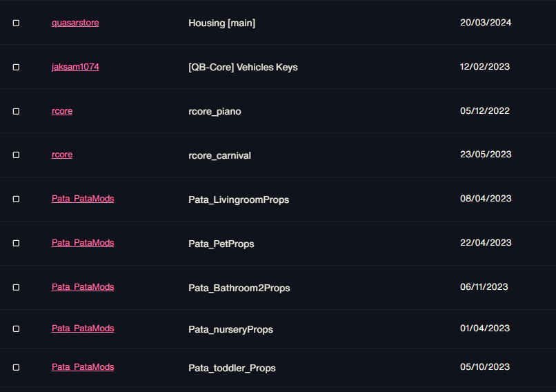The height and width of the screenshot is (392, 556).
Task: Open Pata_PataMods link for Pata_Bathroom2Props
Action: (x=83, y=286)
